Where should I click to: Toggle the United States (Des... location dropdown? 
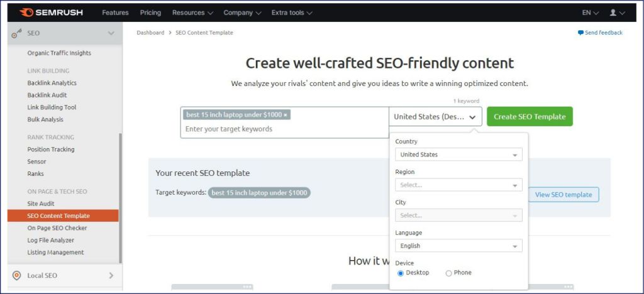click(x=435, y=116)
